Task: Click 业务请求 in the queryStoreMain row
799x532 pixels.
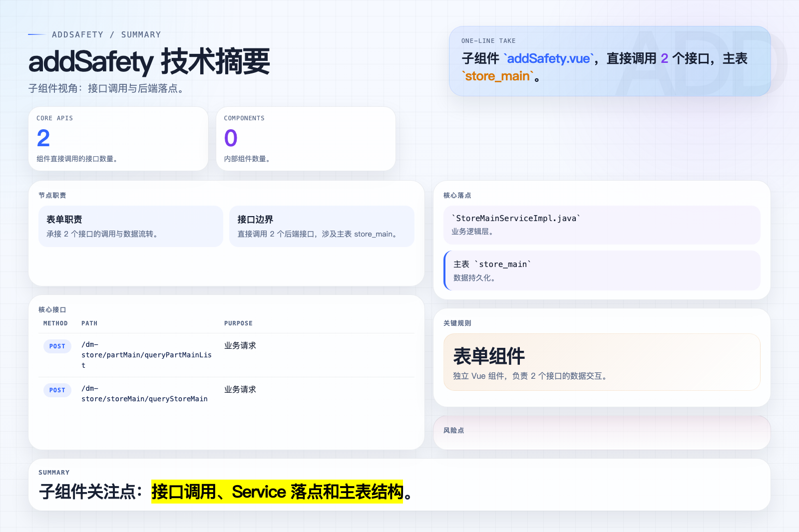Action: (240, 389)
